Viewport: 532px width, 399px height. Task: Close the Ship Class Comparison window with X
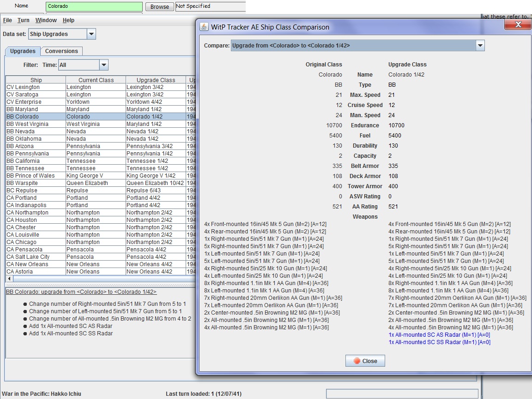518,25
